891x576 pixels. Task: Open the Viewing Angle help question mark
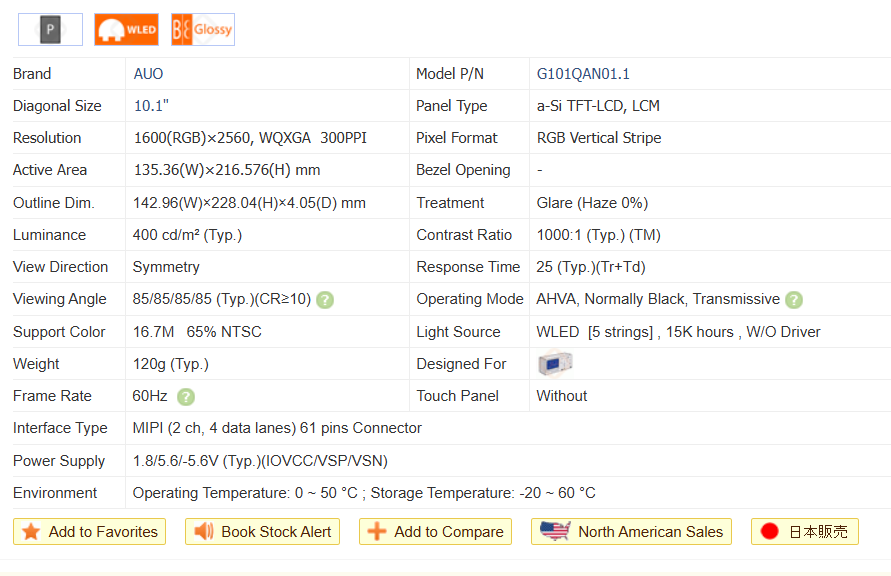325,300
